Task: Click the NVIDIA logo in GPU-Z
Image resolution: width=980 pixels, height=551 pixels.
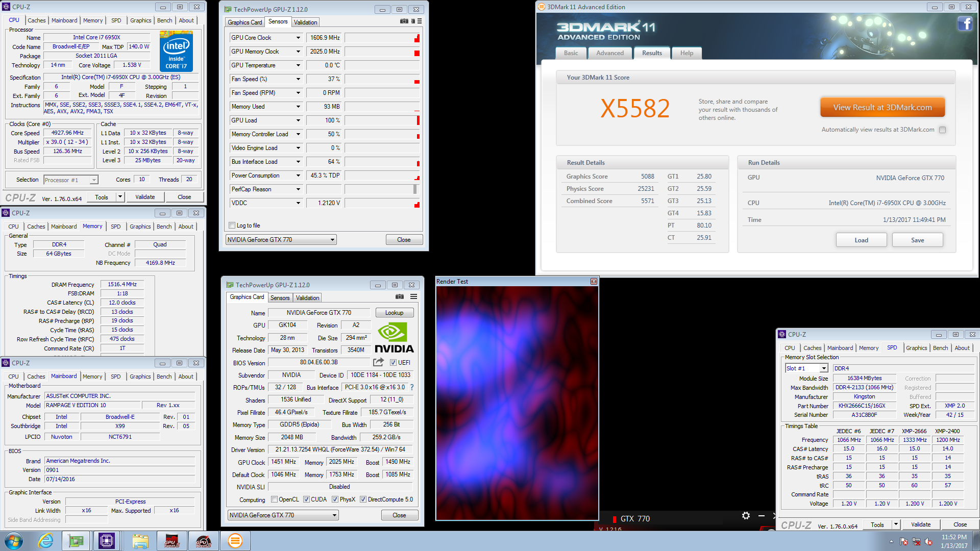Action: (x=394, y=337)
